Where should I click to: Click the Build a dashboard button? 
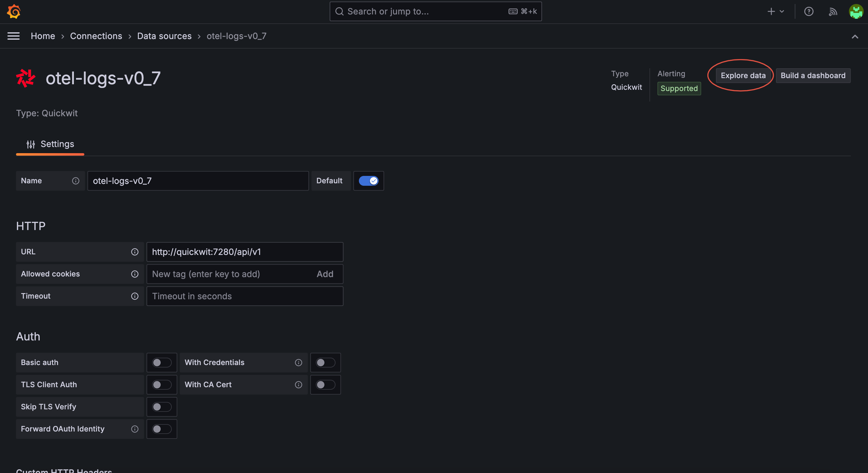pyautogui.click(x=813, y=75)
